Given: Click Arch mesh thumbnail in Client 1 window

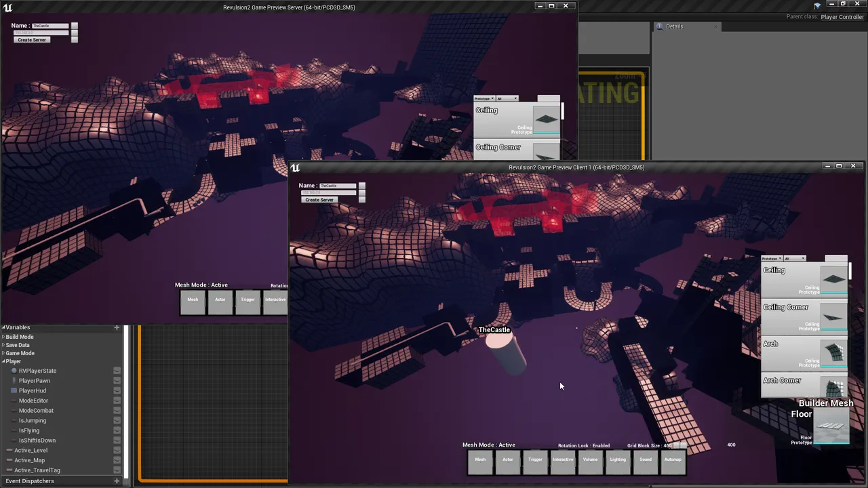Looking at the screenshot, I should coord(833,352).
